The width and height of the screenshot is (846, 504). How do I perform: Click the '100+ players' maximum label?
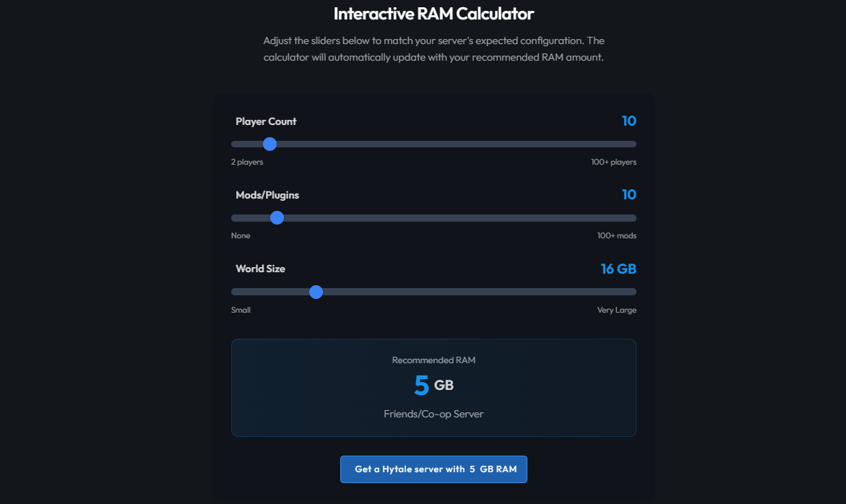point(613,162)
